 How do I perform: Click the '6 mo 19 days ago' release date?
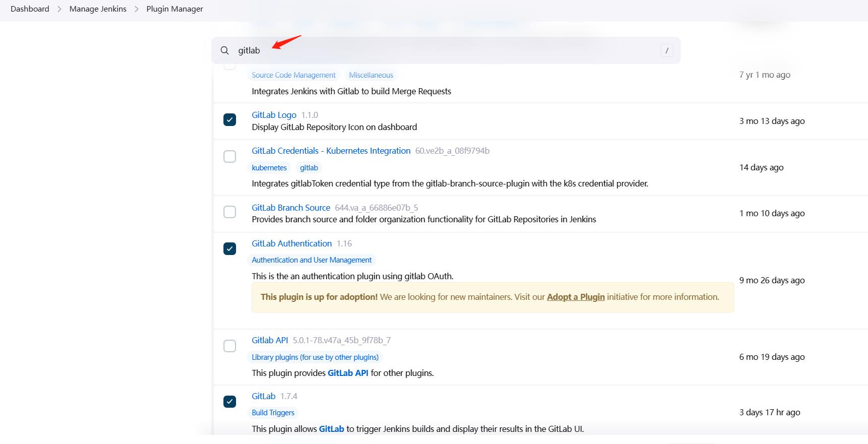[x=772, y=357]
